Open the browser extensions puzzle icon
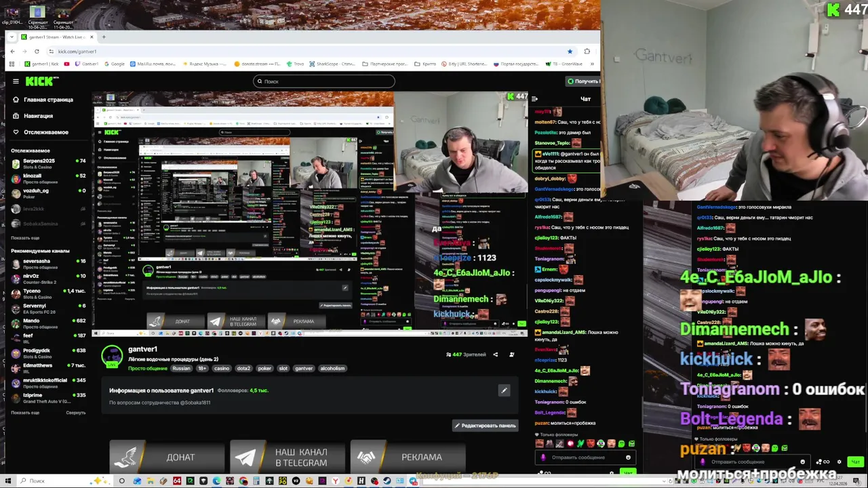Screen dimensions: 868x488 (587, 52)
